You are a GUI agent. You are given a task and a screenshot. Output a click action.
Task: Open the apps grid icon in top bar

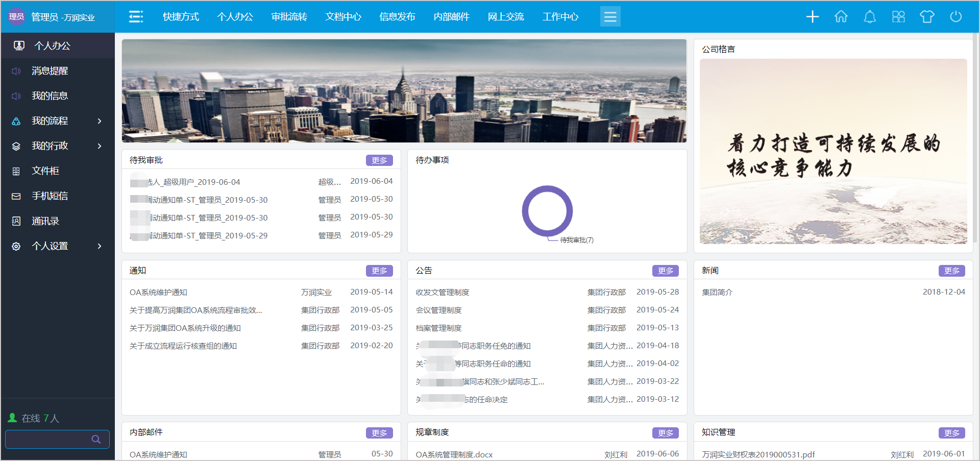coord(898,16)
